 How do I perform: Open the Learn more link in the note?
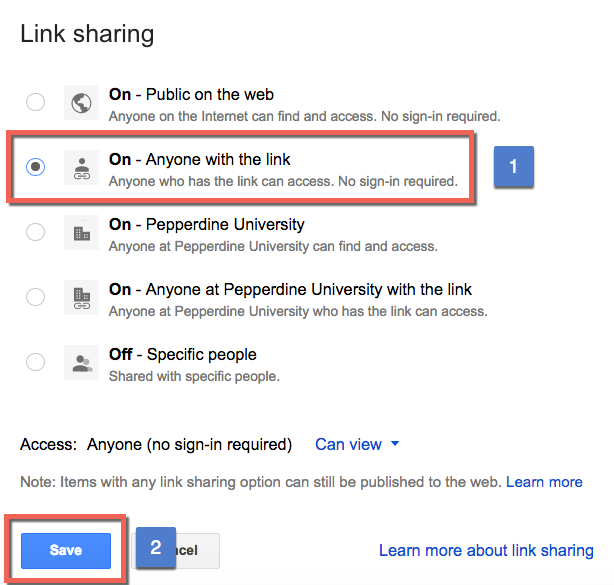544,482
